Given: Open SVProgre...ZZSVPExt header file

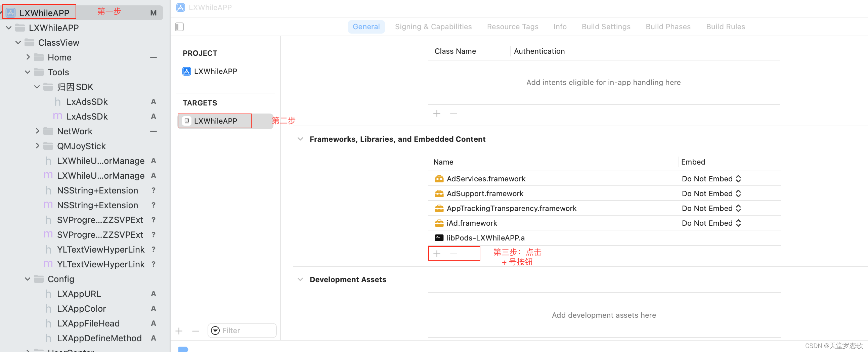Looking at the screenshot, I should pyautogui.click(x=100, y=220).
